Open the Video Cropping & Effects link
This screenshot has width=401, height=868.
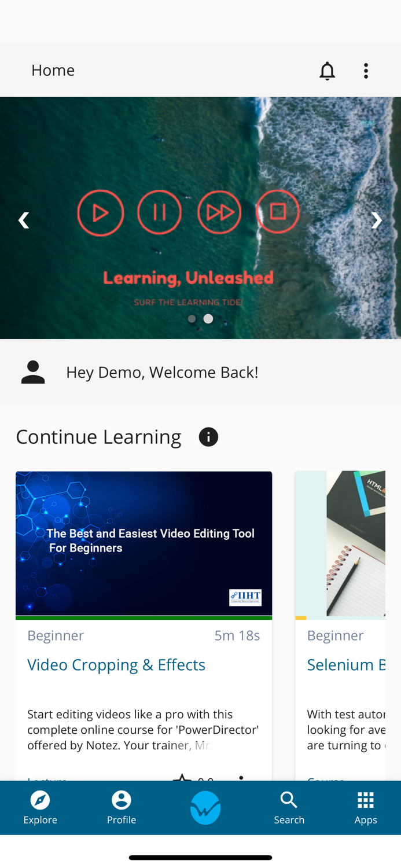116,664
